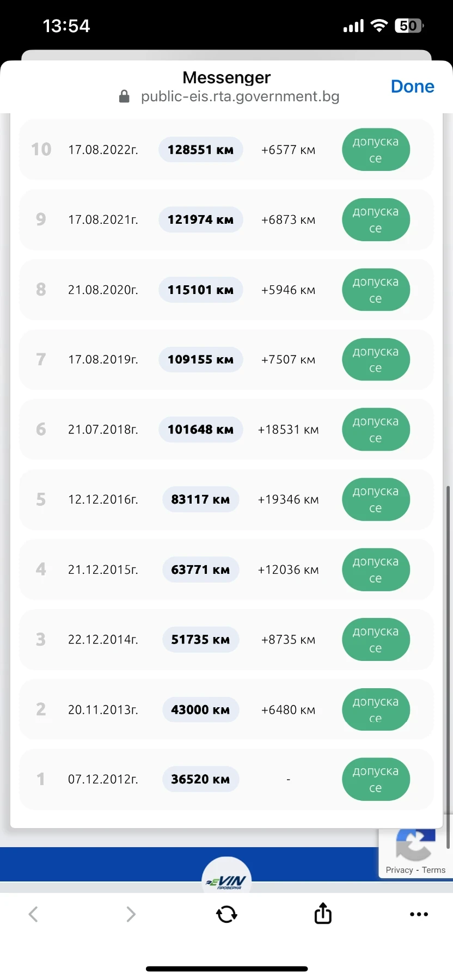This screenshot has width=453, height=980.
Task: Select the 128551 км mileage chip
Action: (200, 150)
